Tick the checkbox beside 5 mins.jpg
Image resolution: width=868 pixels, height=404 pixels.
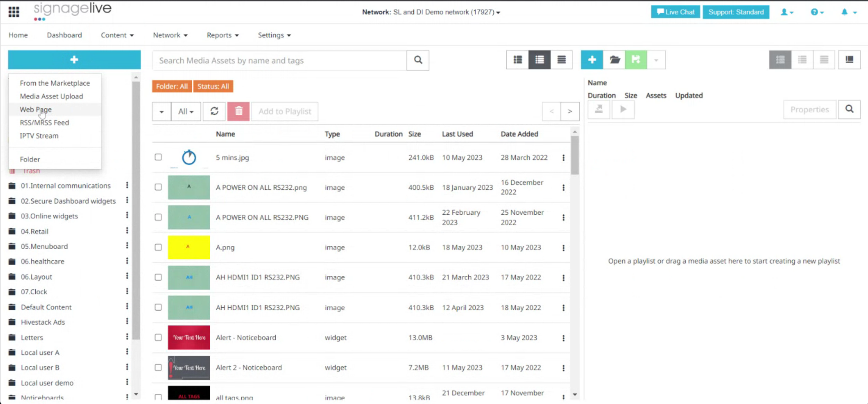point(158,157)
